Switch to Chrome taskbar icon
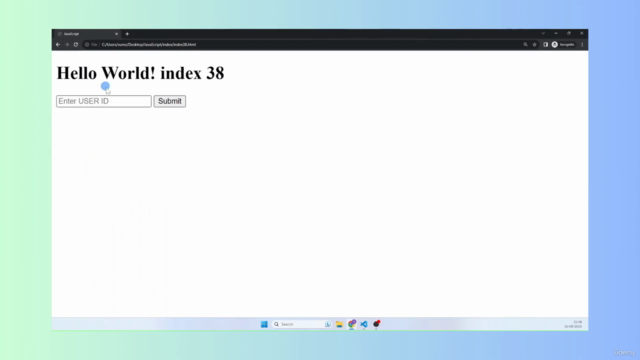Screen dimensions: 640x360 [351, 324]
